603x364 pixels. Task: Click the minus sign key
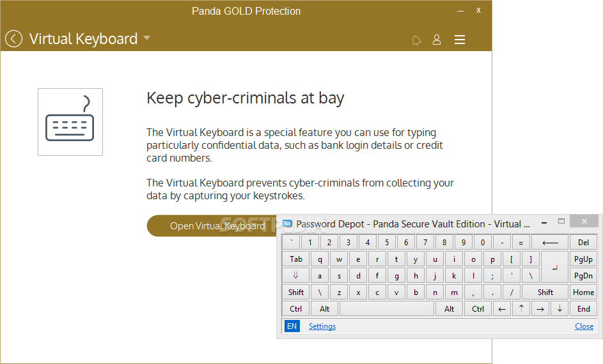[x=502, y=242]
